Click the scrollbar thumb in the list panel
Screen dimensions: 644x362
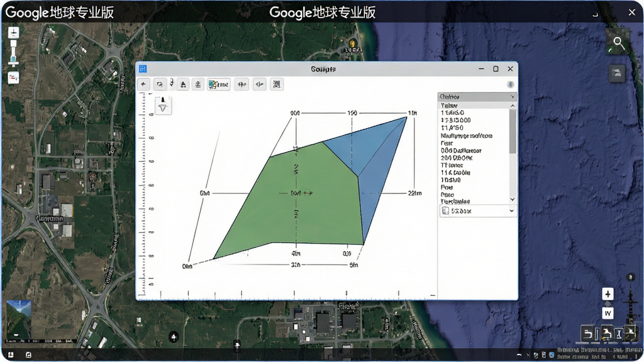pos(513,131)
